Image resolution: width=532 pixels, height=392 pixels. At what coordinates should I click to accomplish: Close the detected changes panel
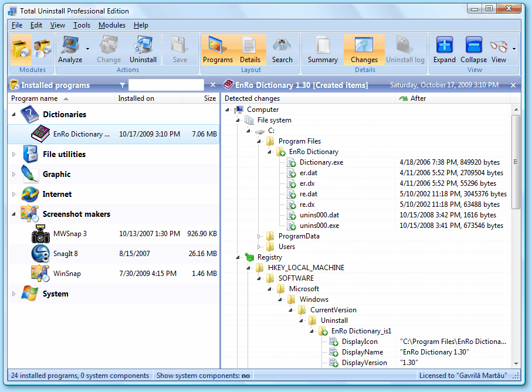(x=513, y=86)
